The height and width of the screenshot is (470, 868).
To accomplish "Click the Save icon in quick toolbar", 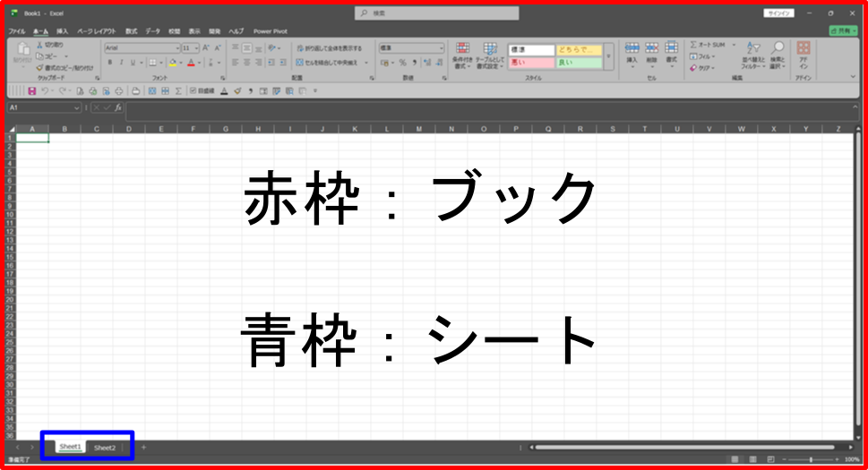I will click(x=32, y=90).
